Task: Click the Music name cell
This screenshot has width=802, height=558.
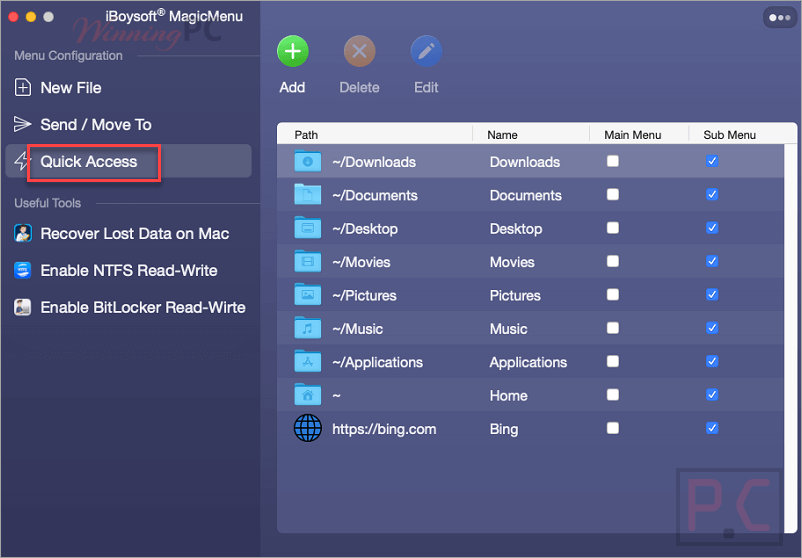Action: tap(508, 328)
